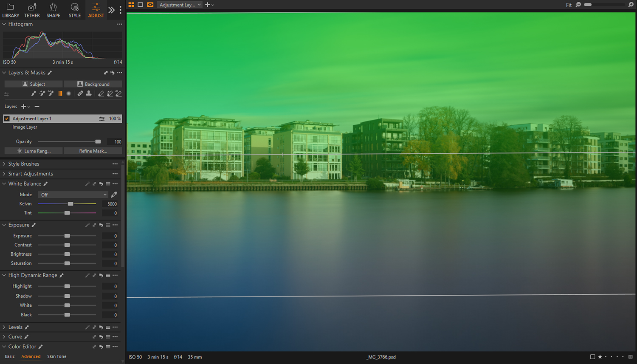Screen dimensions: 637x364
Task: Click the Fit zoom button
Action: click(x=569, y=5)
